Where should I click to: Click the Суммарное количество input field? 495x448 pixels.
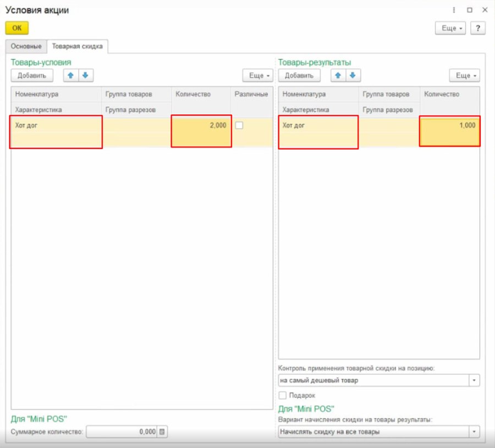tap(122, 432)
